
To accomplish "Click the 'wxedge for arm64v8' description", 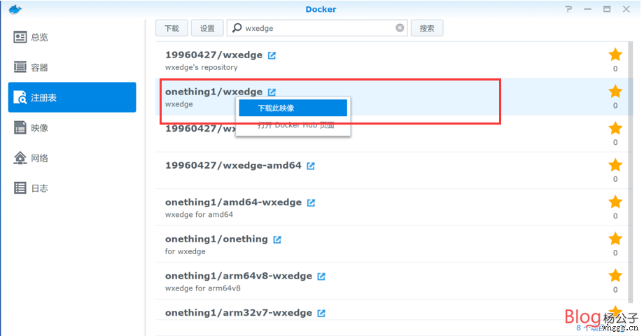I will tap(203, 288).
